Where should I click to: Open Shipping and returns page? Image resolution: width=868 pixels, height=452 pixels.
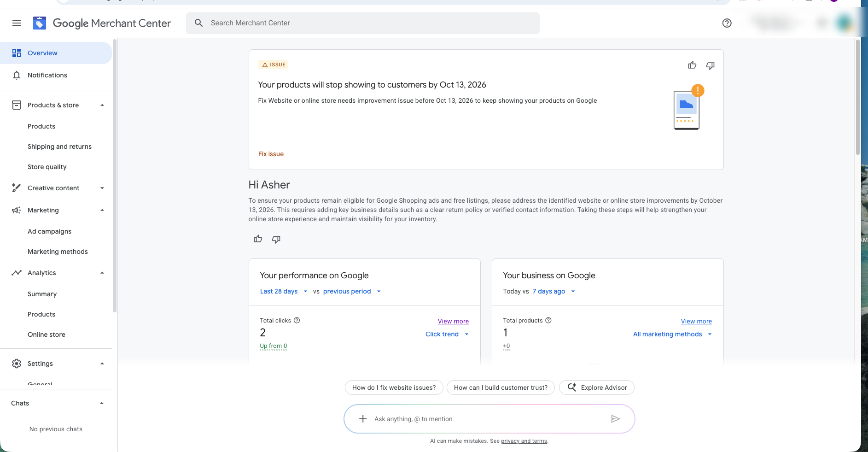coord(59,147)
